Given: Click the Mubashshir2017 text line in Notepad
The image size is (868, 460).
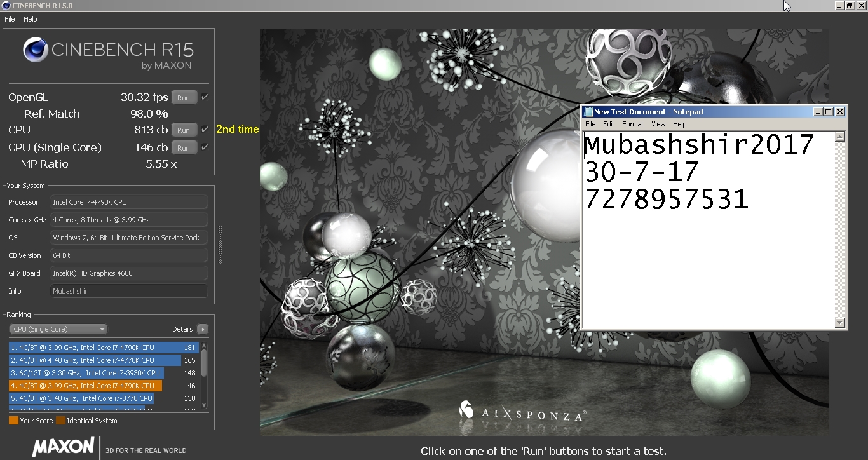Looking at the screenshot, I should click(699, 145).
